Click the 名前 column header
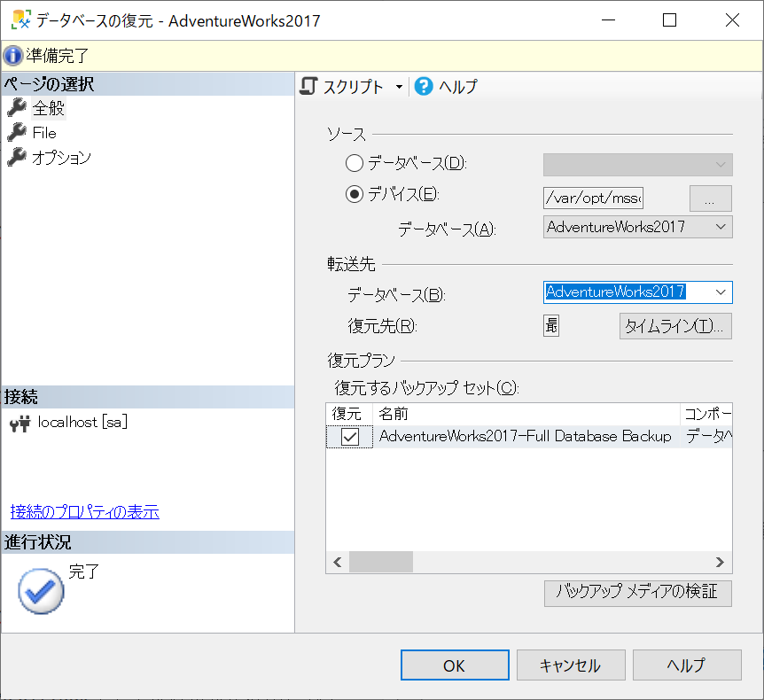764x700 pixels. click(x=526, y=414)
